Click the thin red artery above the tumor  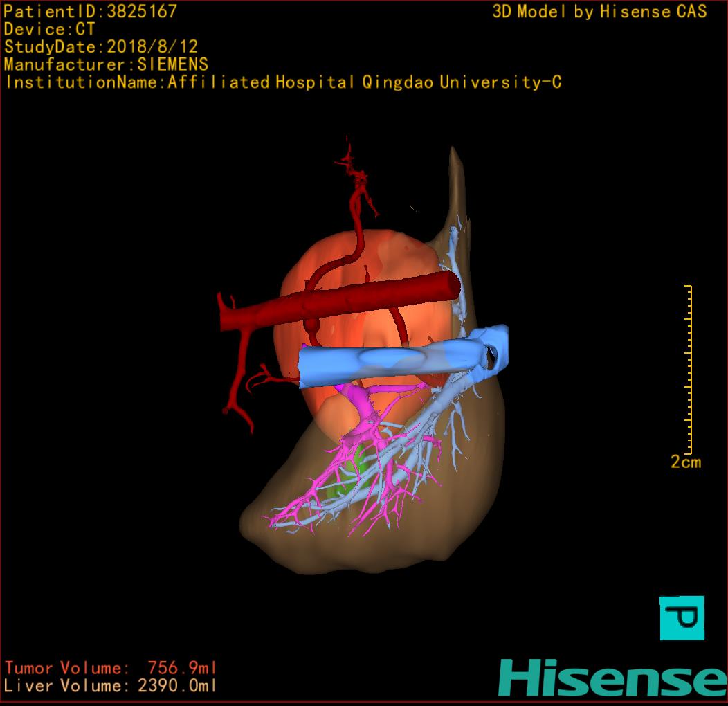click(358, 208)
